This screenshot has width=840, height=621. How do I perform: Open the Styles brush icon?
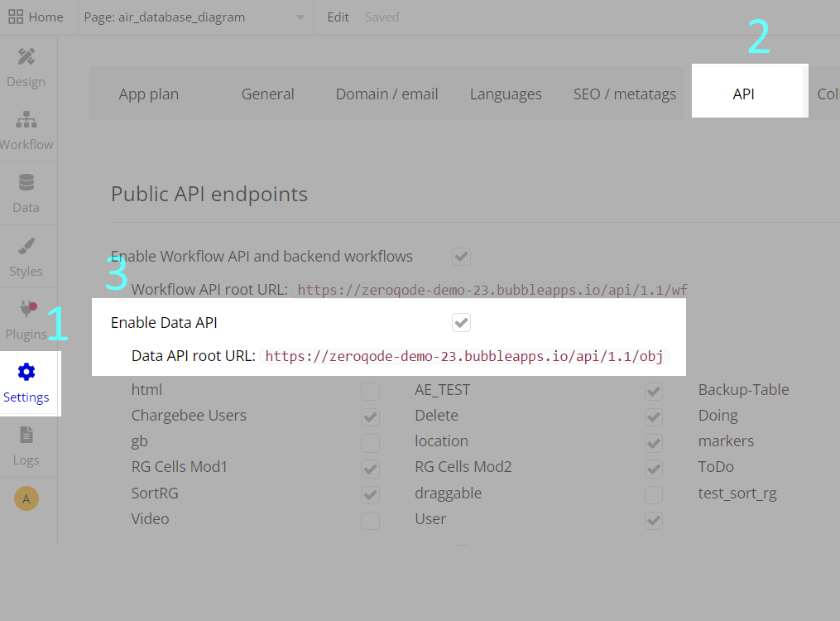(26, 247)
